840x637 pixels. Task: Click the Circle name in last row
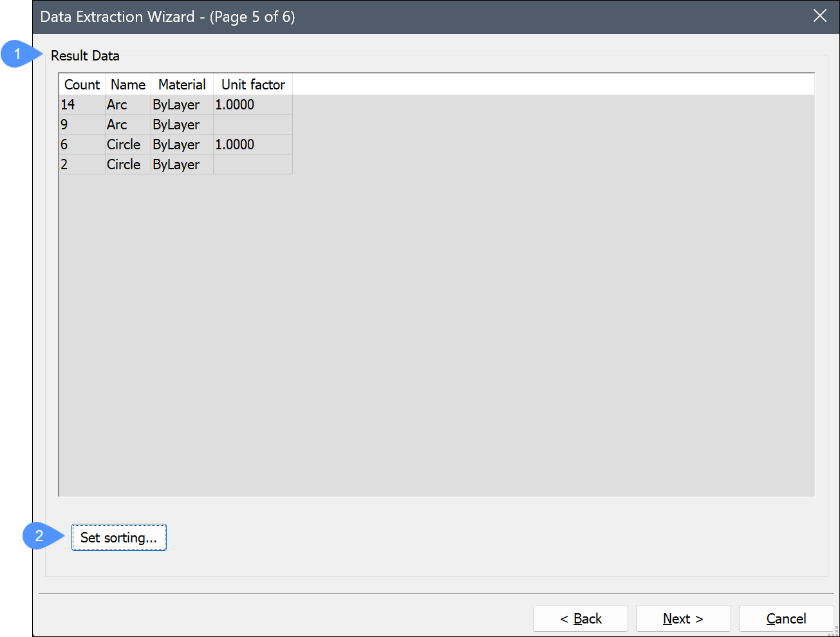124,164
